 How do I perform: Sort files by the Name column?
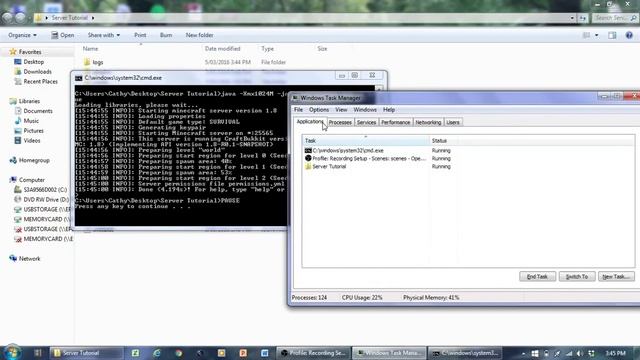pyautogui.click(x=90, y=49)
